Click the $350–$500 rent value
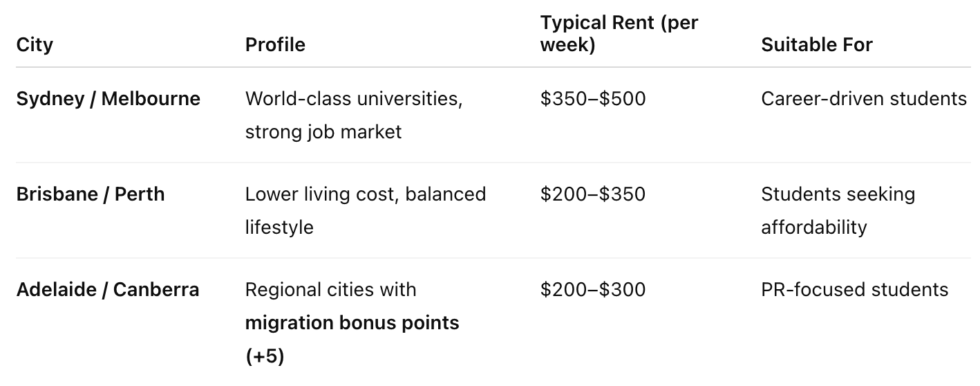980x386 pixels. (x=592, y=99)
